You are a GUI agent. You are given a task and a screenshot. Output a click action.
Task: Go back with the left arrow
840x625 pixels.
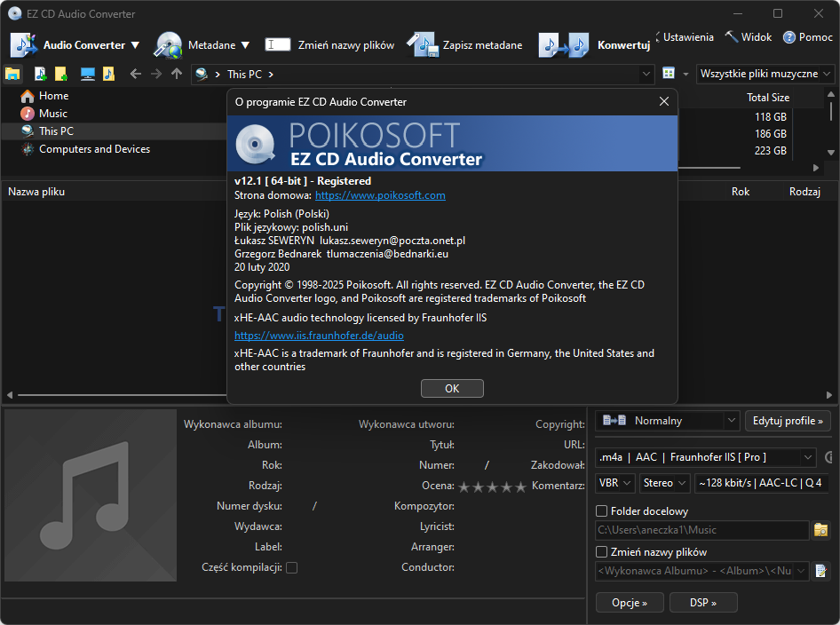click(x=136, y=74)
